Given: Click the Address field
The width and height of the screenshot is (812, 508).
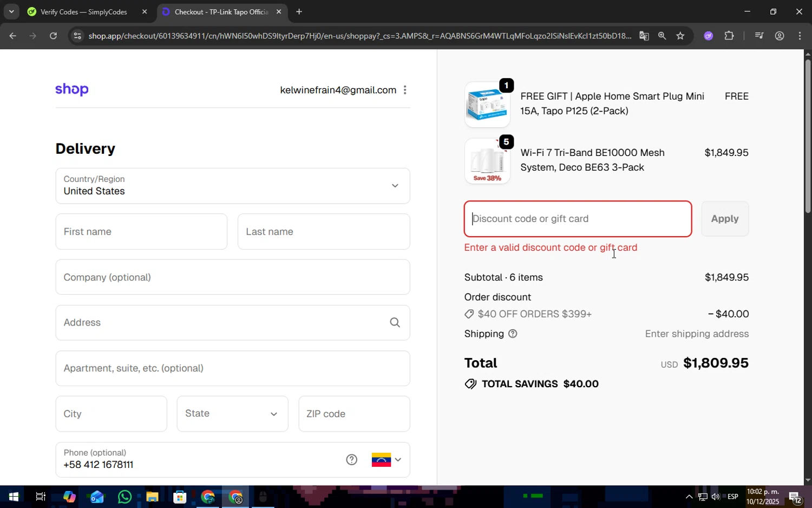Looking at the screenshot, I should (x=233, y=323).
